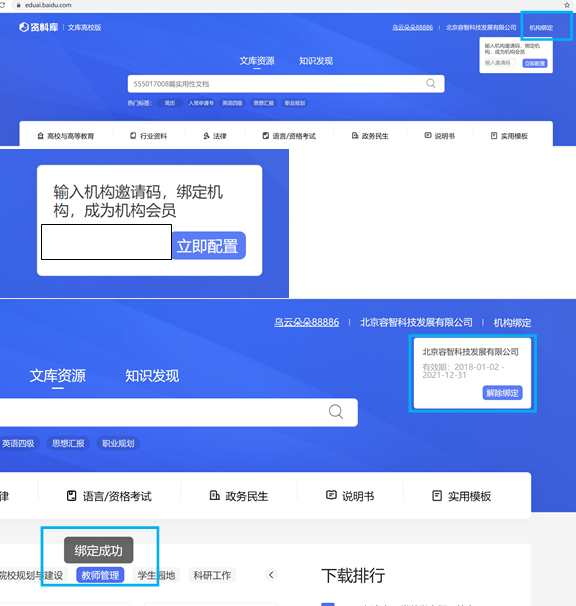Open the 行业资料 category icon
The height and width of the screenshot is (606, 576).
coord(133,136)
